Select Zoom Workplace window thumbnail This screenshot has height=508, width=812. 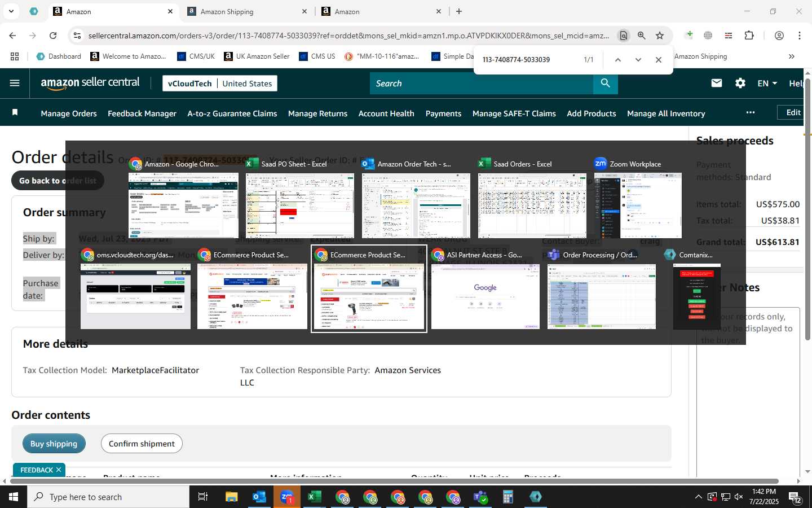click(638, 199)
